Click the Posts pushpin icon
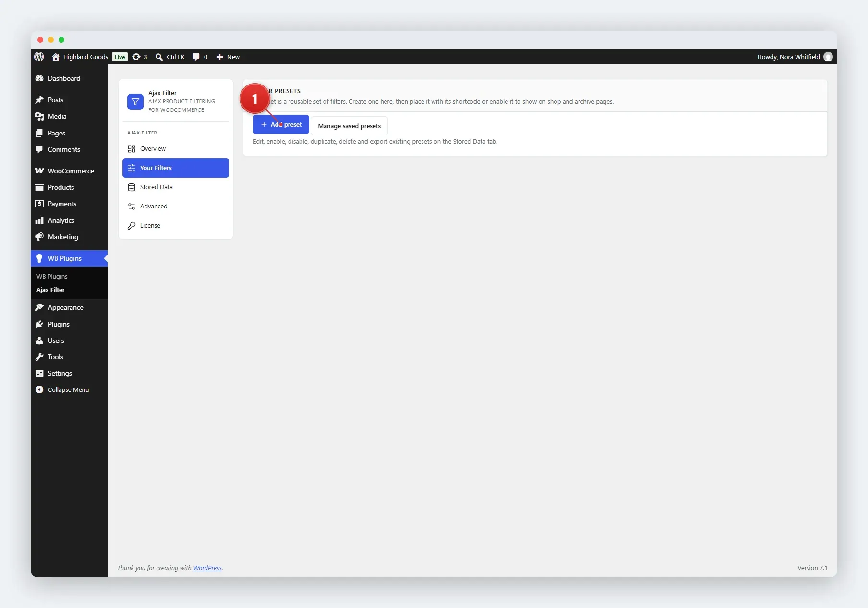Image resolution: width=868 pixels, height=608 pixels. [x=39, y=100]
